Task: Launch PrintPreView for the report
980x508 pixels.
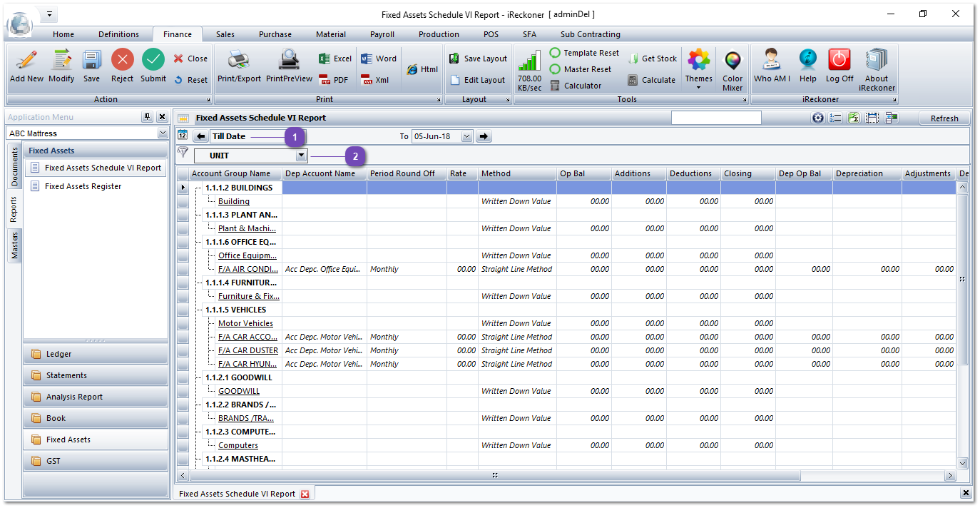Action: tap(288, 68)
